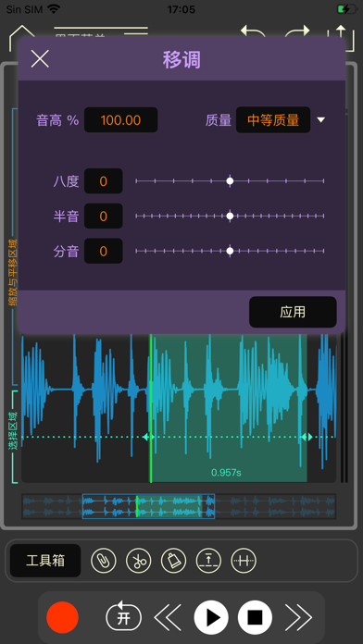The image size is (363, 644).
Task: Click the 分音 cents value field
Action: (x=103, y=251)
